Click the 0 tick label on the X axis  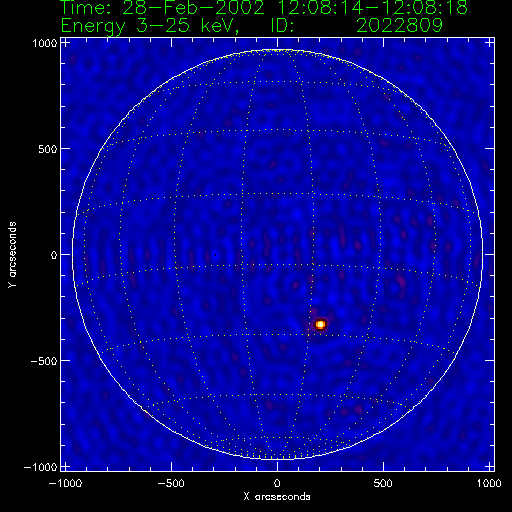277,483
